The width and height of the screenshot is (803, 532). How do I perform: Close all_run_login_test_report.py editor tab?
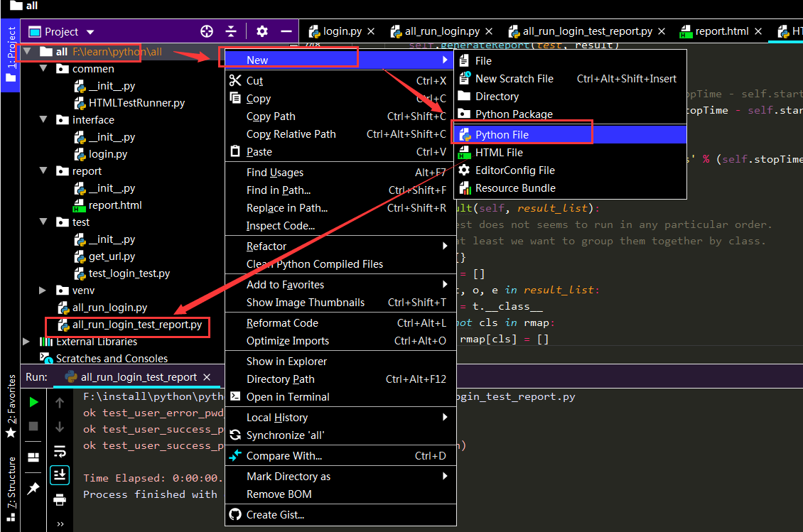[x=662, y=32]
